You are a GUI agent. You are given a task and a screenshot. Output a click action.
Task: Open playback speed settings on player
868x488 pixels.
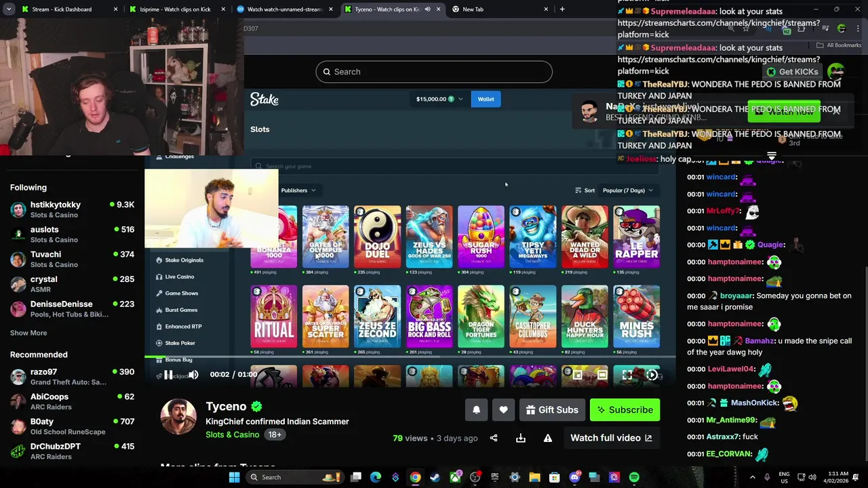pos(652,375)
